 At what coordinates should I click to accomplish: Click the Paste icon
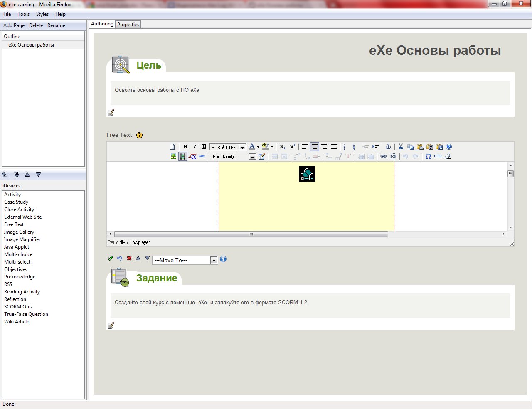(420, 147)
